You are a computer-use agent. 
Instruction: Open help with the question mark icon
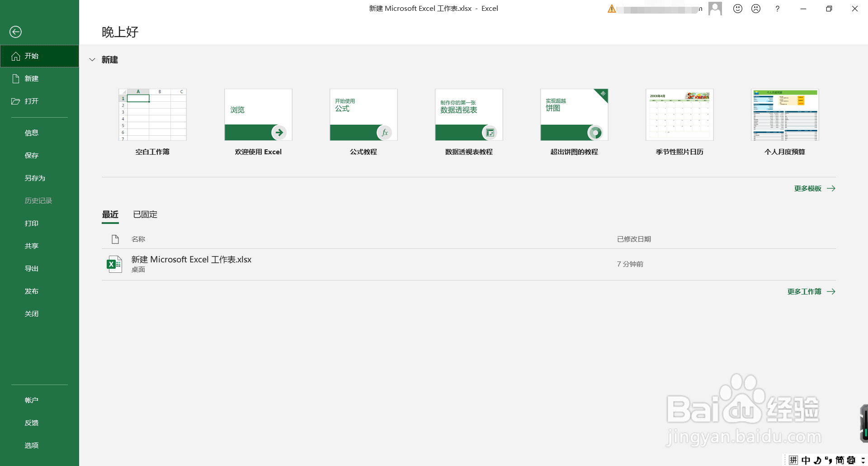point(778,9)
